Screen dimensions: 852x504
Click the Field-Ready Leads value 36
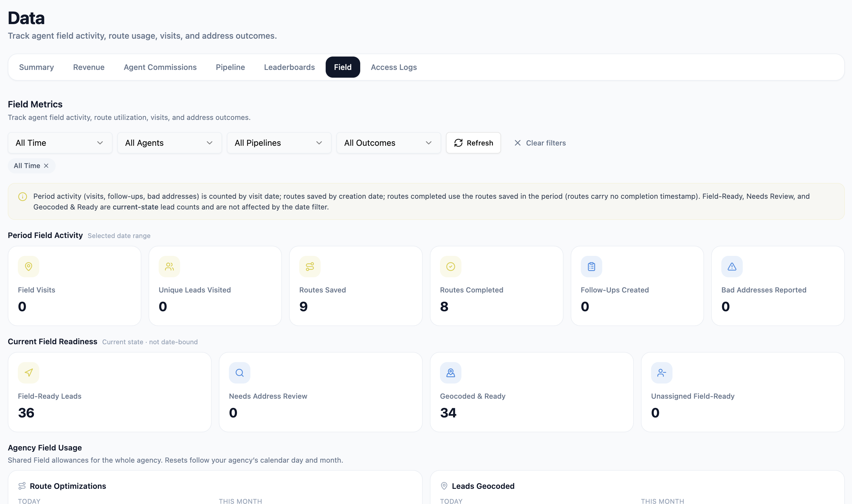pyautogui.click(x=26, y=413)
